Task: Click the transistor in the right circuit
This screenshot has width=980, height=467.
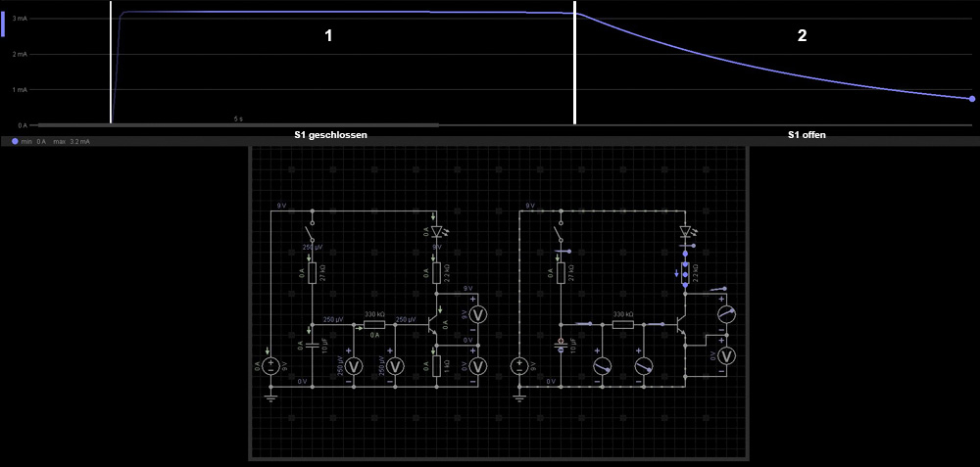Action: [681, 323]
